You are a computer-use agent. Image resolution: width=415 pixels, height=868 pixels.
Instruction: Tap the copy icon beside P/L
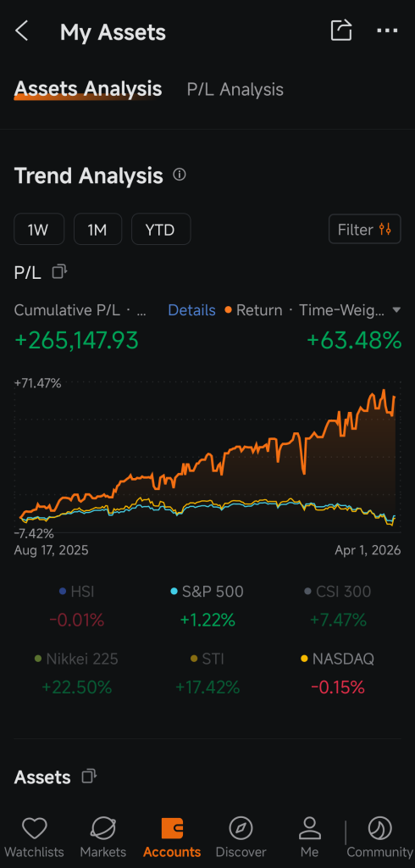coord(60,272)
